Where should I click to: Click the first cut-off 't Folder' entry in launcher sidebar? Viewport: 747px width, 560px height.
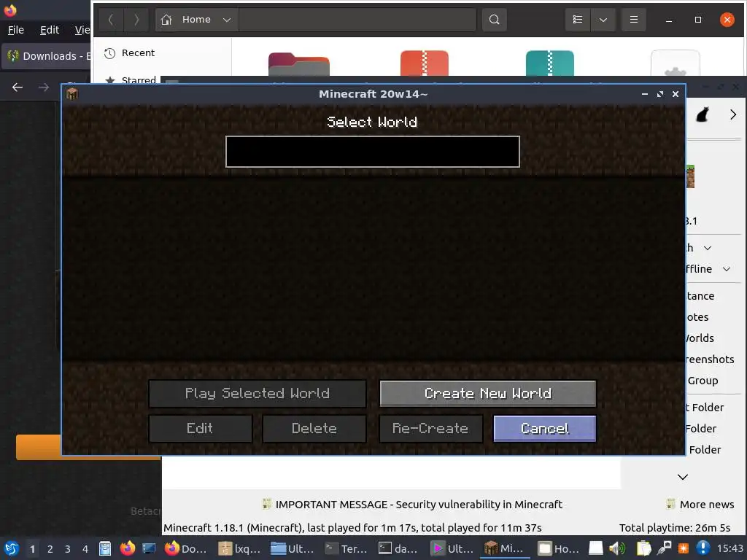705,408
